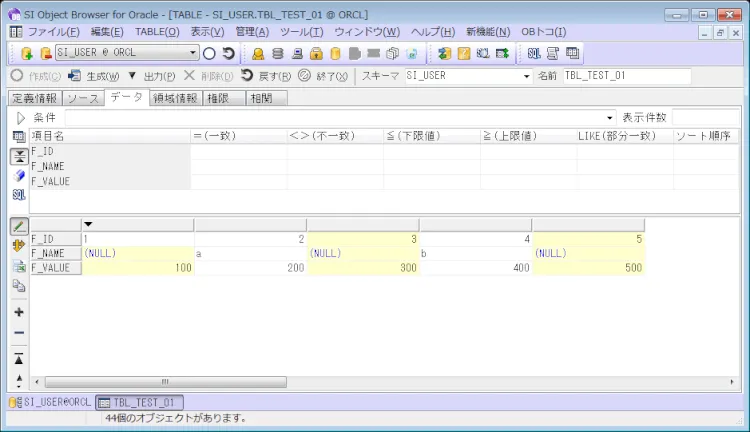Image resolution: width=750 pixels, height=432 pixels.
Task: Open the stacked database disks icon
Action: (277, 53)
